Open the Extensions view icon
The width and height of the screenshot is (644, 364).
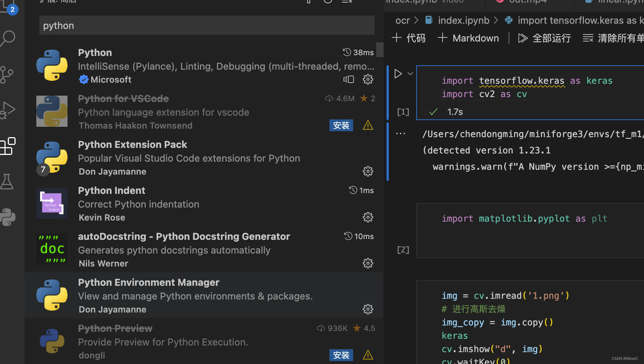click(8, 146)
